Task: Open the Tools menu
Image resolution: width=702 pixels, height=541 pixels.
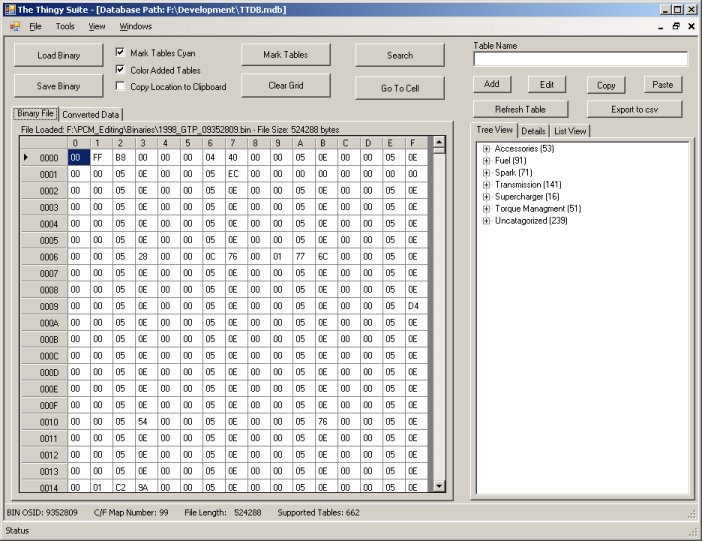Action: point(65,26)
